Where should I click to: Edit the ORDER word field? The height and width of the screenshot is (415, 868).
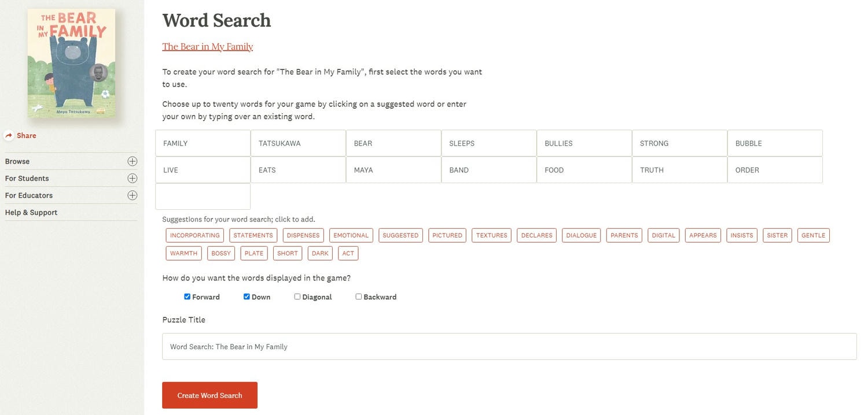coord(775,170)
